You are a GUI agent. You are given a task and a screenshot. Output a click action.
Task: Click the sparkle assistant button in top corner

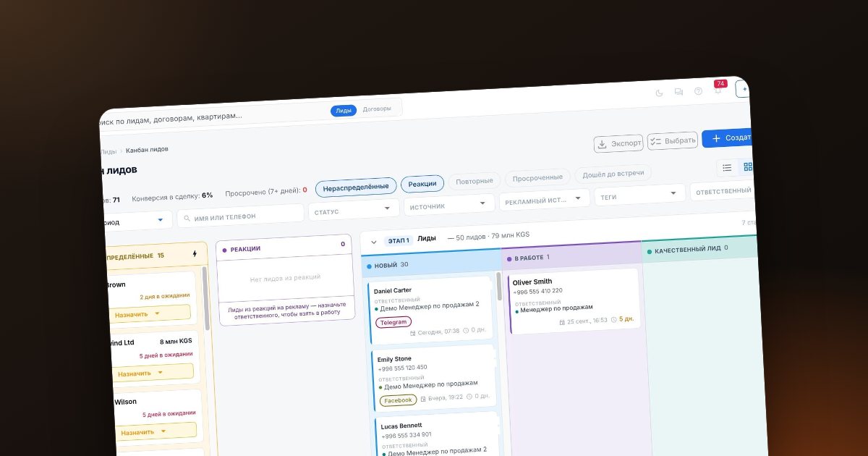point(743,88)
